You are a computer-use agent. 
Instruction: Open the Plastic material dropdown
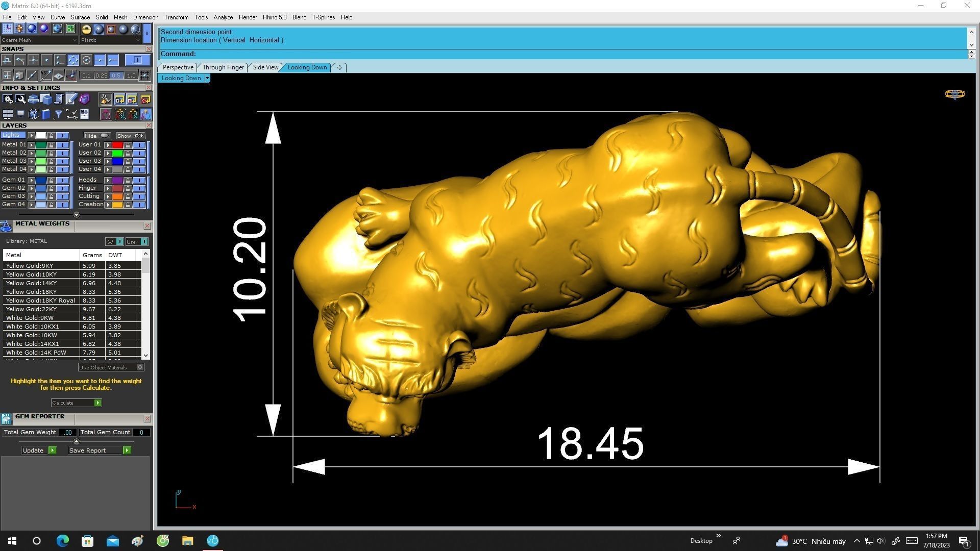(111, 40)
